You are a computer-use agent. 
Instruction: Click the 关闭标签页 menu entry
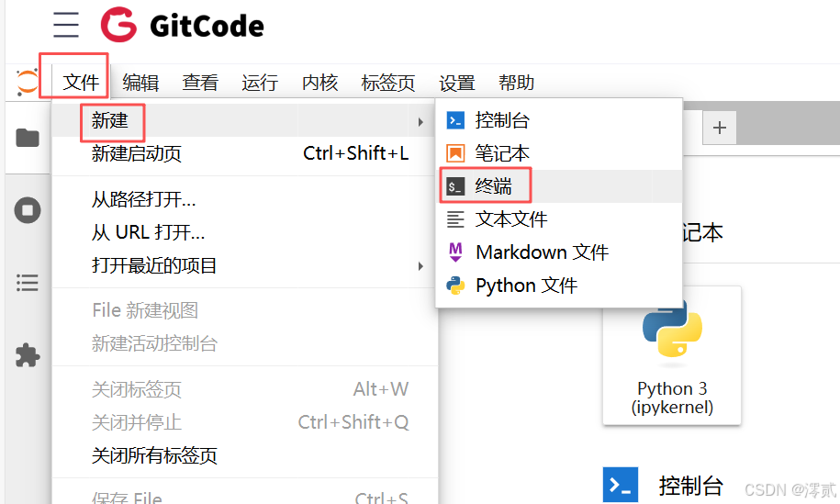pyautogui.click(x=244, y=389)
